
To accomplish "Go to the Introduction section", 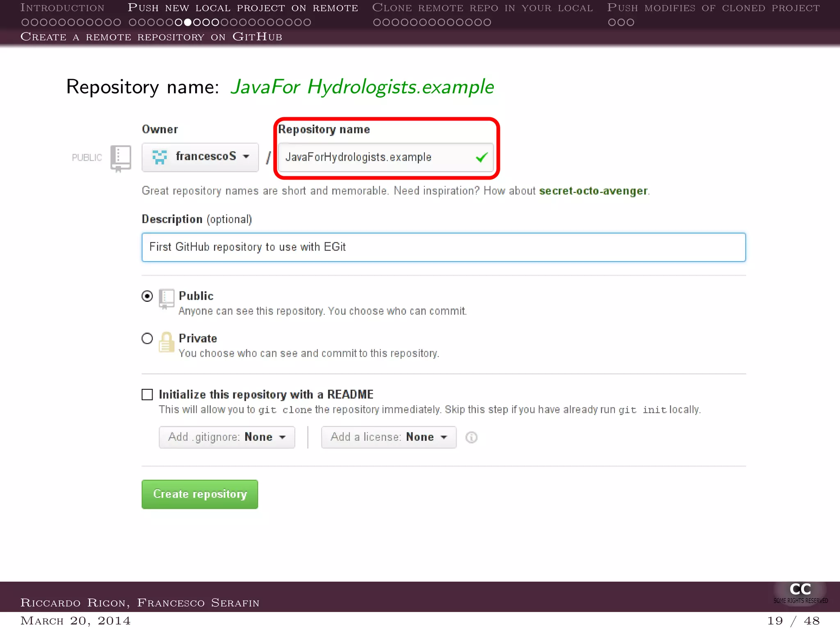I will pyautogui.click(x=62, y=8).
